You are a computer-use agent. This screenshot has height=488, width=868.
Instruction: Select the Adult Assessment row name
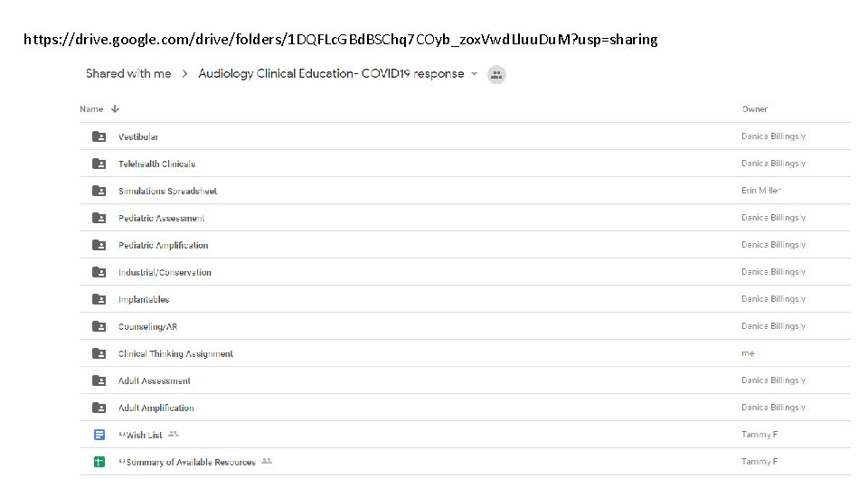[x=155, y=380]
